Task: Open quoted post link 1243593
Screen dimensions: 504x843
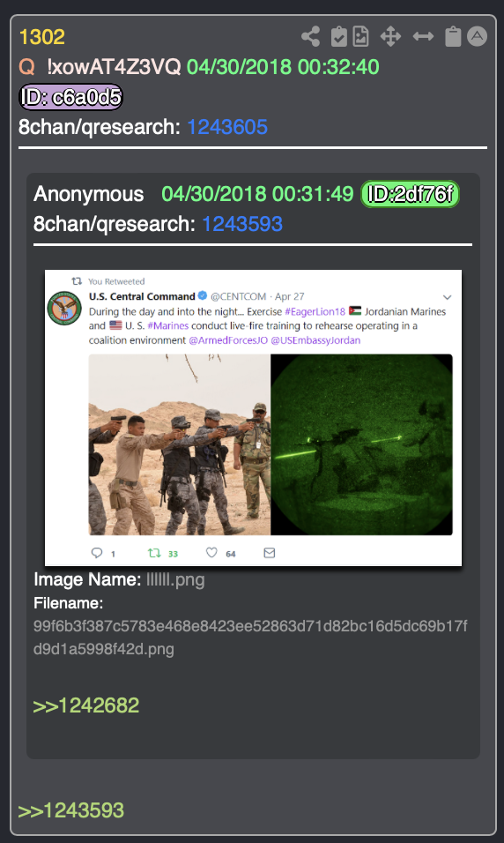Action: pyautogui.click(x=241, y=224)
